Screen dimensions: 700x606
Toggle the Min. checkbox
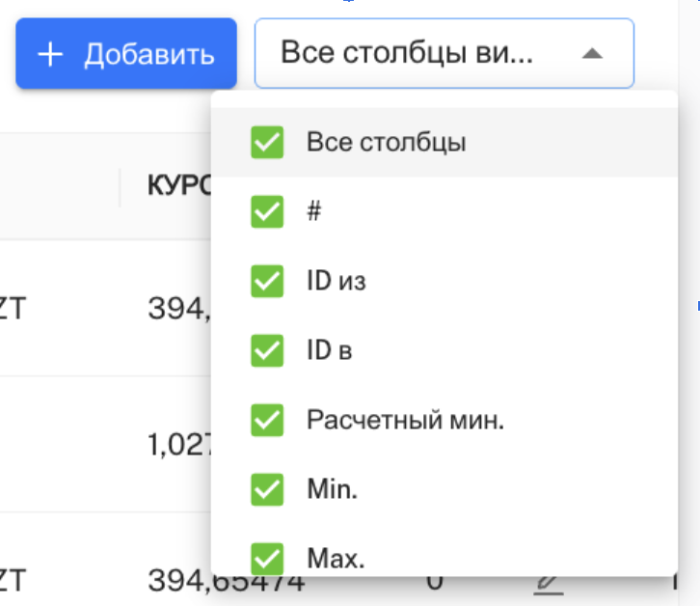click(267, 489)
